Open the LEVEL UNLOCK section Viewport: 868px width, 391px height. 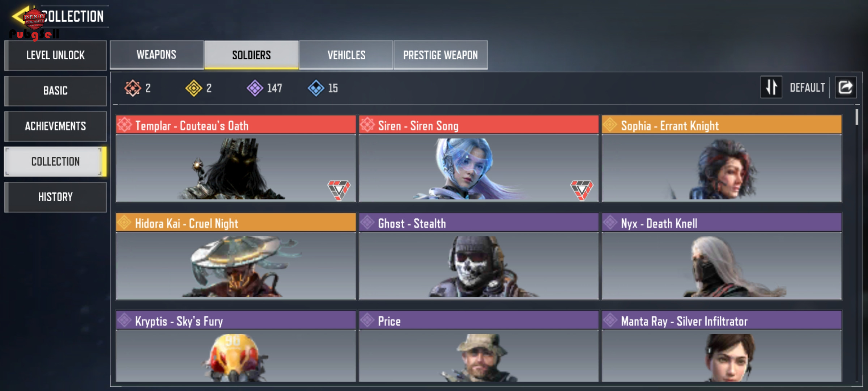pyautogui.click(x=55, y=55)
